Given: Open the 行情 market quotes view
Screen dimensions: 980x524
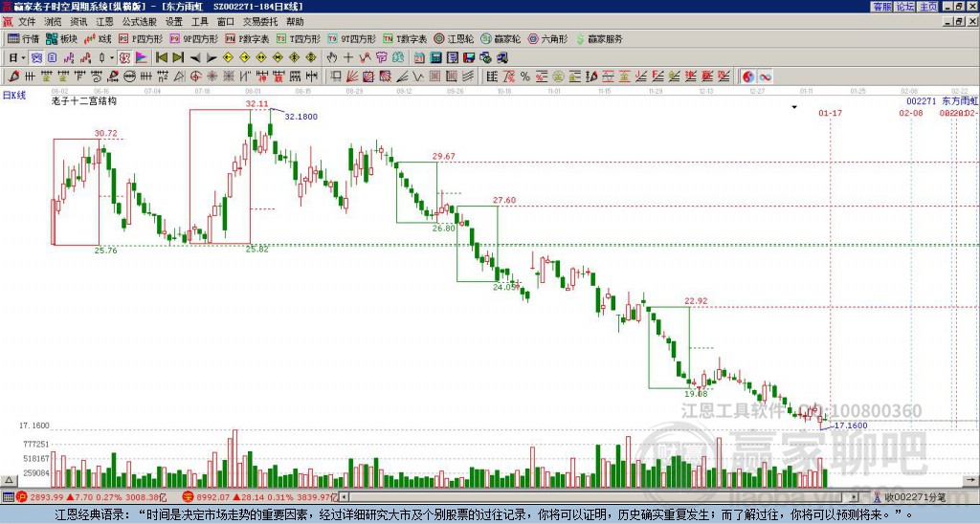Looking at the screenshot, I should coord(23,38).
